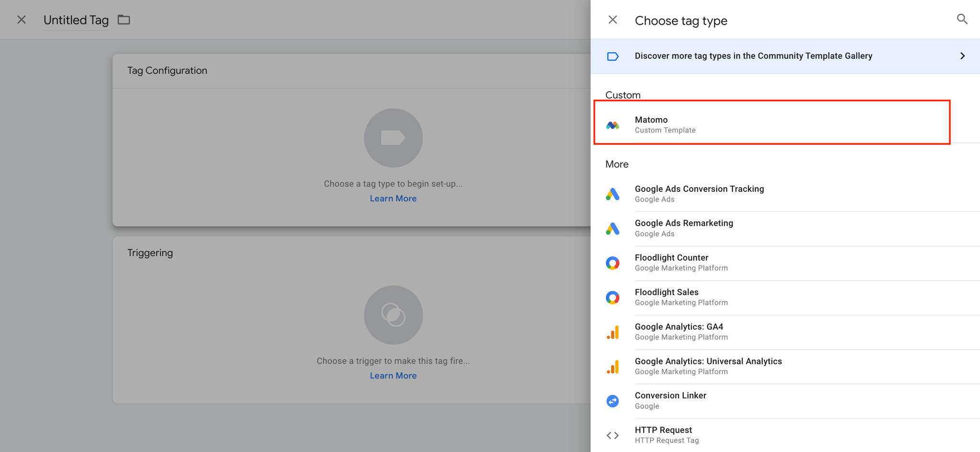Choose Google Analytics: GA4 tag type
Viewport: 980px width, 452px height.
785,331
